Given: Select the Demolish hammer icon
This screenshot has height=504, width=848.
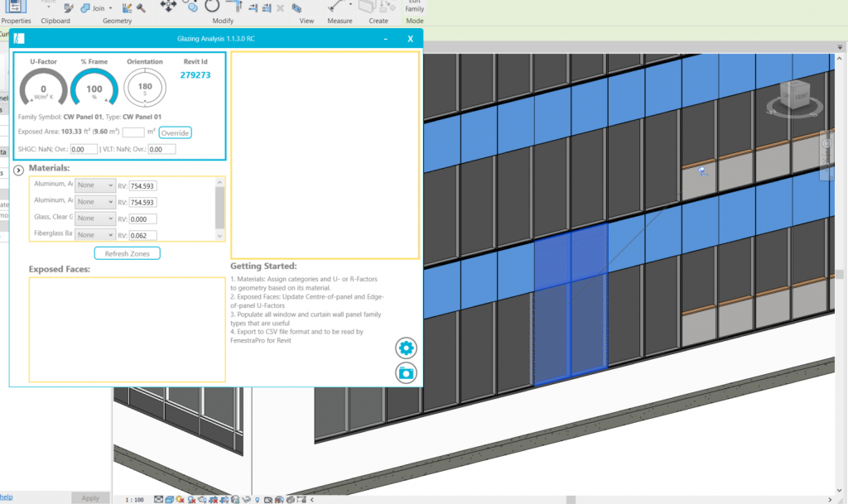Looking at the screenshot, I should [x=141, y=8].
